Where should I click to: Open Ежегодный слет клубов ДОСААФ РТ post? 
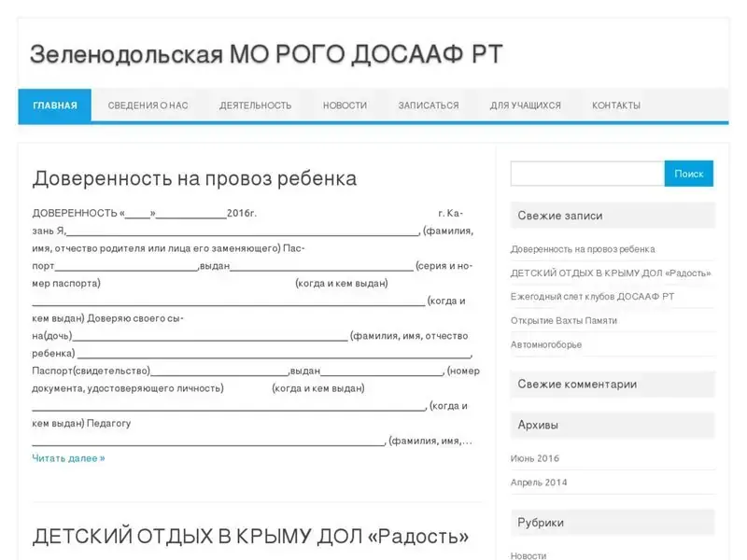(x=591, y=297)
